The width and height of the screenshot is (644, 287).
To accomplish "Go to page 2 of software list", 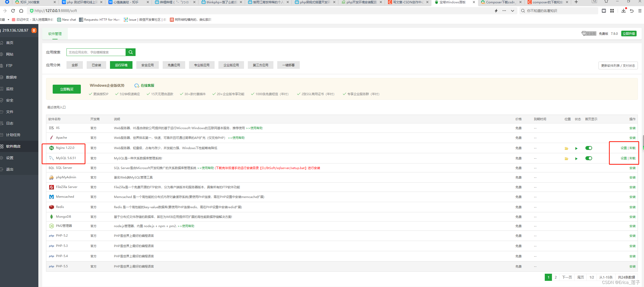I will [x=556, y=277].
